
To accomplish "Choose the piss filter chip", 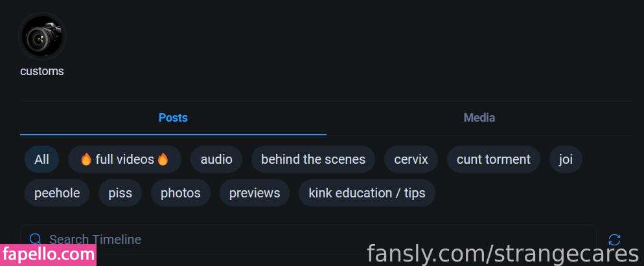I will pyautogui.click(x=121, y=193).
